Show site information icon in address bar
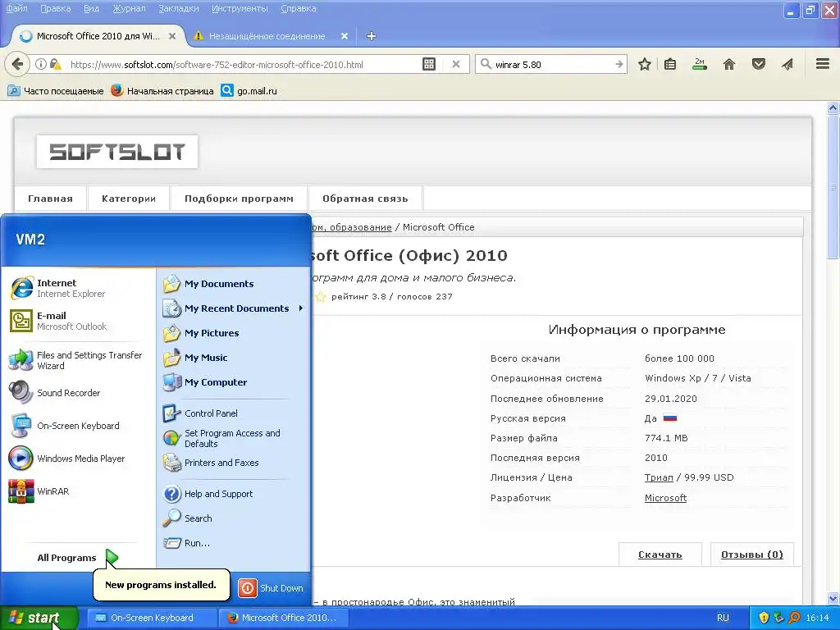Image resolution: width=840 pixels, height=630 pixels. (x=41, y=64)
